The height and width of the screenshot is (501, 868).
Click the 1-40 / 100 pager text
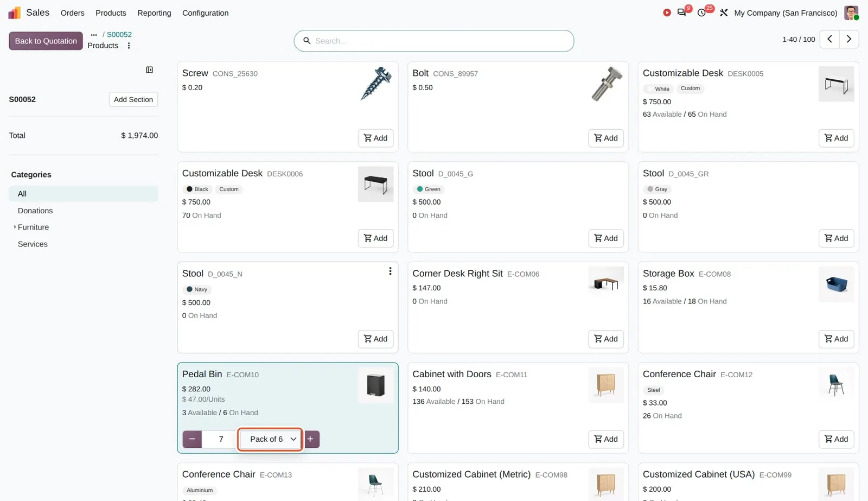[x=799, y=39]
